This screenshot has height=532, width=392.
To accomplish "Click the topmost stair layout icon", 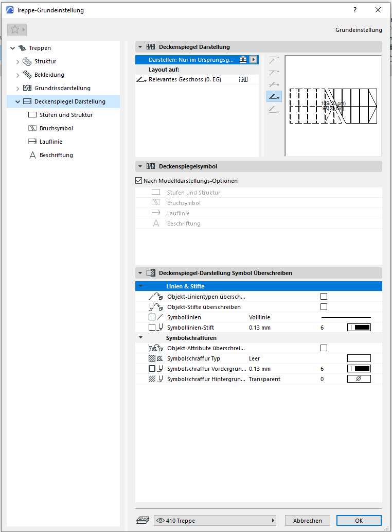I will tap(274, 60).
